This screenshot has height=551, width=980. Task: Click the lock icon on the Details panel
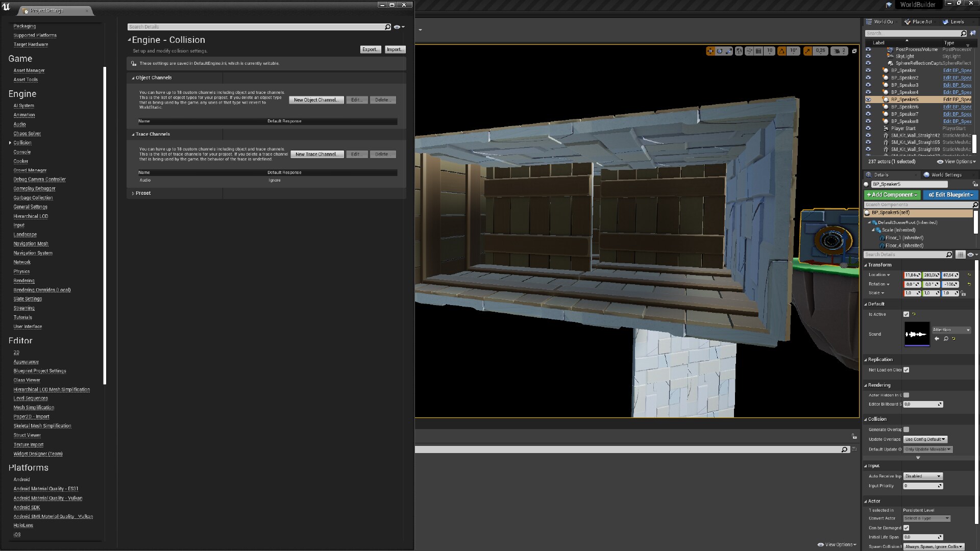pos(975,184)
